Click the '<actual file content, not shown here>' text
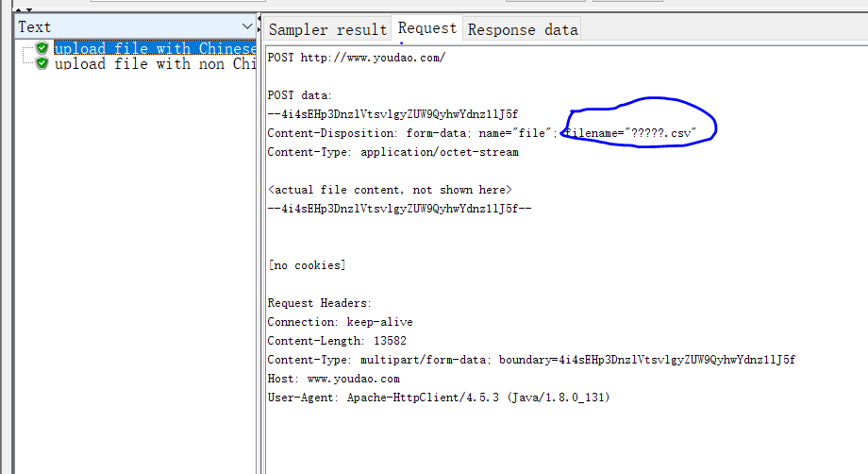Viewport: 868px width, 474px height. pos(390,190)
